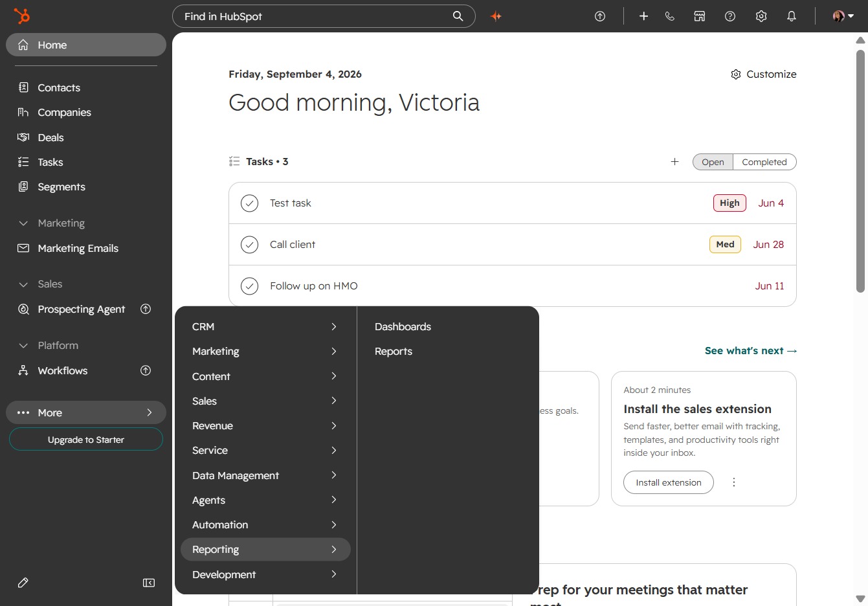Click upgrade badge beside Prospecting Agent
The width and height of the screenshot is (868, 606).
point(146,309)
